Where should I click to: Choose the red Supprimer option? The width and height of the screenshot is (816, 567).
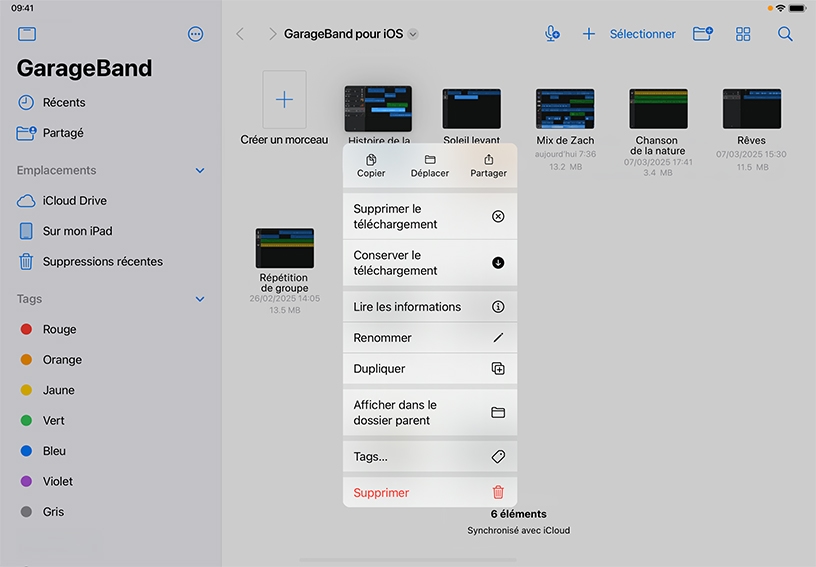[430, 492]
